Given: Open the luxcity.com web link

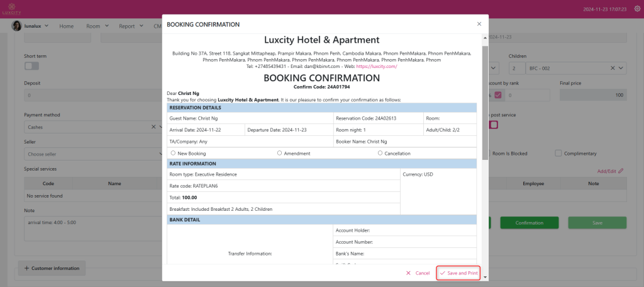Looking at the screenshot, I should pos(377,66).
